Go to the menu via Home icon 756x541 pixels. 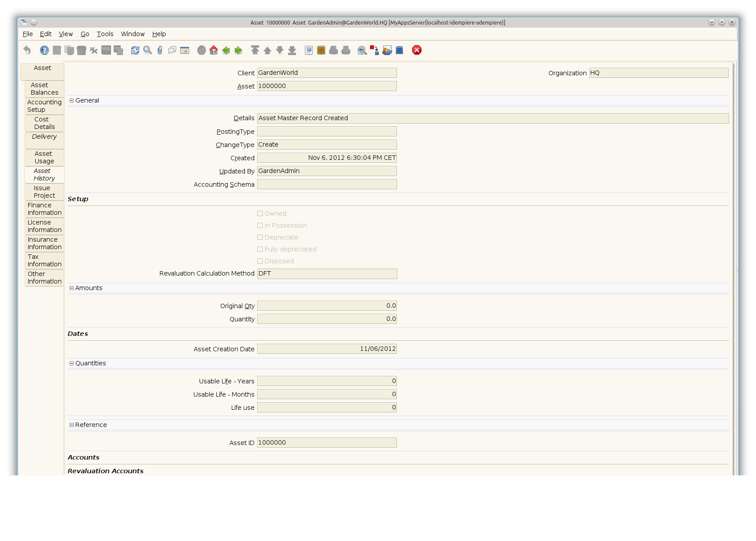[x=214, y=50]
